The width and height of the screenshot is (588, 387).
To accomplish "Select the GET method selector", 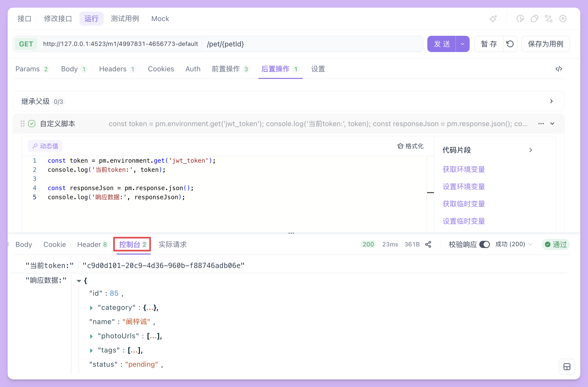I will pyautogui.click(x=26, y=44).
